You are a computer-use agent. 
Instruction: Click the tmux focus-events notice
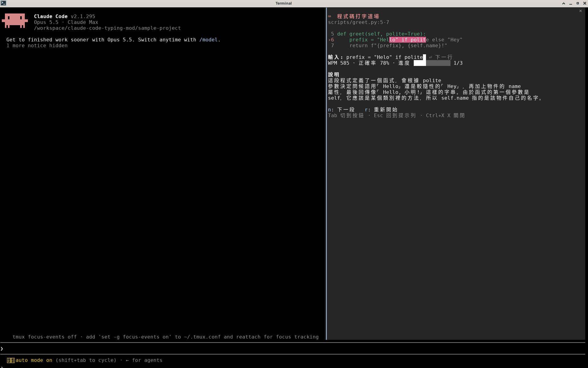[165, 337]
